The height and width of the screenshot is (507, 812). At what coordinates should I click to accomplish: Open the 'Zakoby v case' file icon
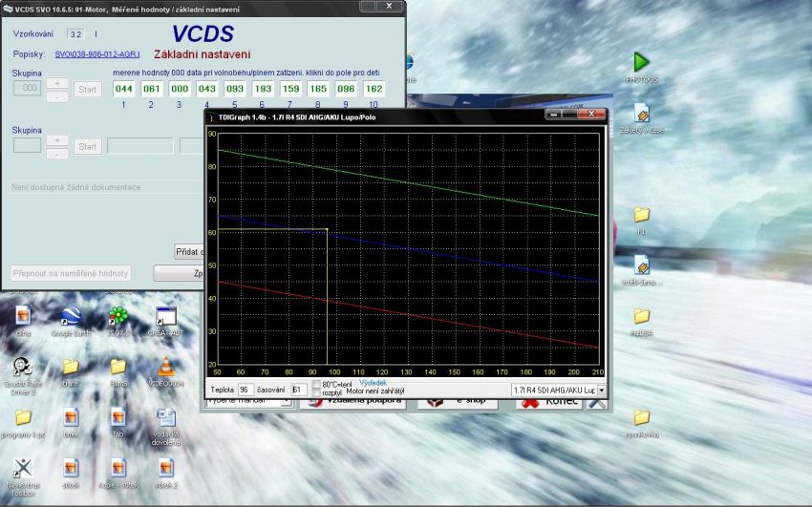coord(641,114)
